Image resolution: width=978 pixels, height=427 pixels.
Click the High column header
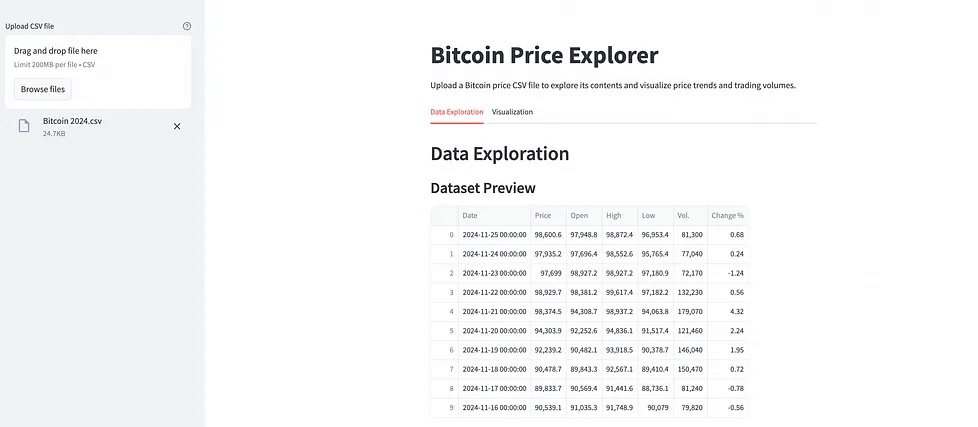coord(619,216)
